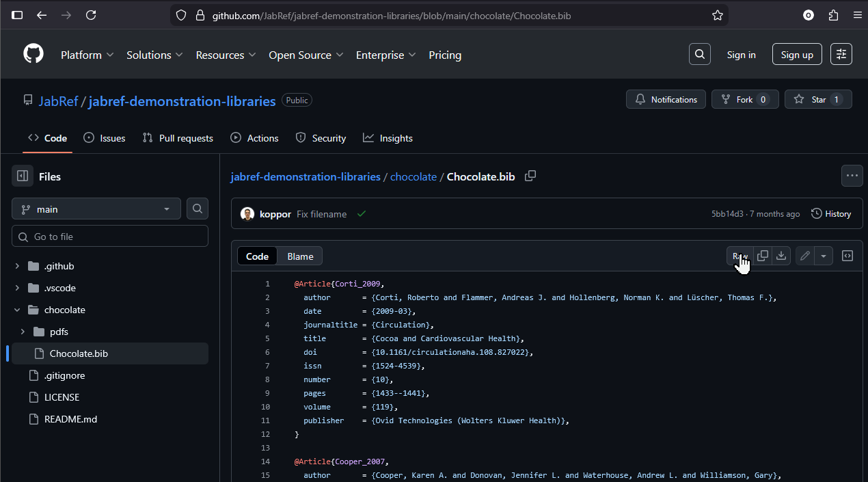
Task: Switch to Blame view
Action: pos(300,256)
